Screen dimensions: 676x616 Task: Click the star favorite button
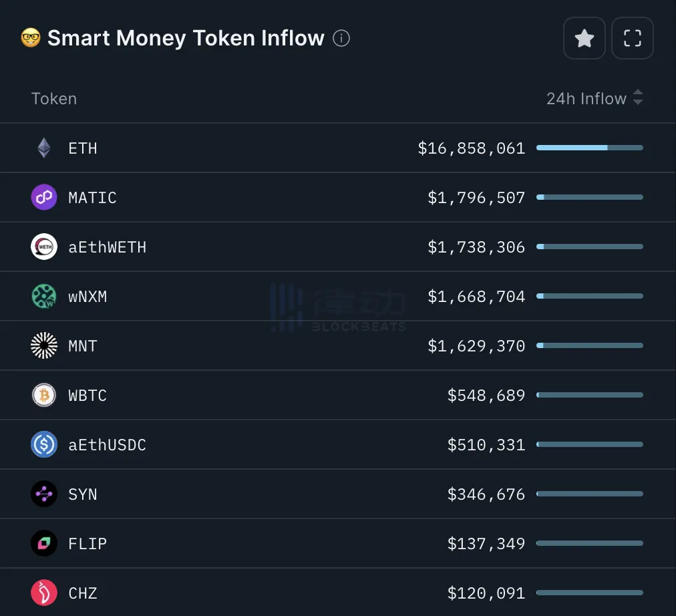pos(584,38)
